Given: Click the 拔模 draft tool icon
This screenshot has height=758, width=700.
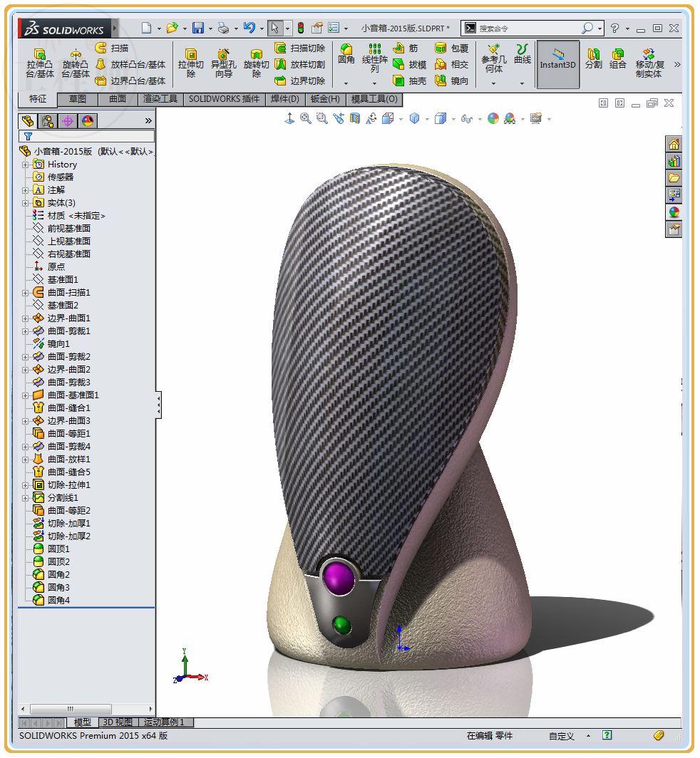Looking at the screenshot, I should (x=398, y=65).
